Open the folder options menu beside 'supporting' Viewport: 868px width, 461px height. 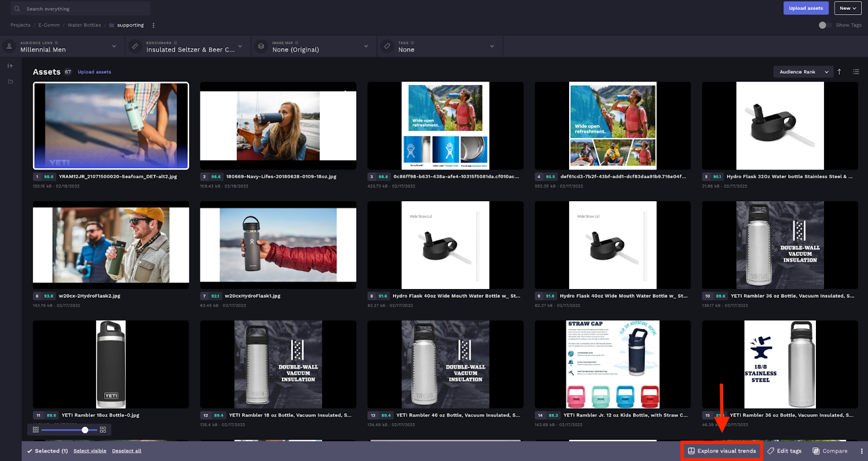click(154, 25)
